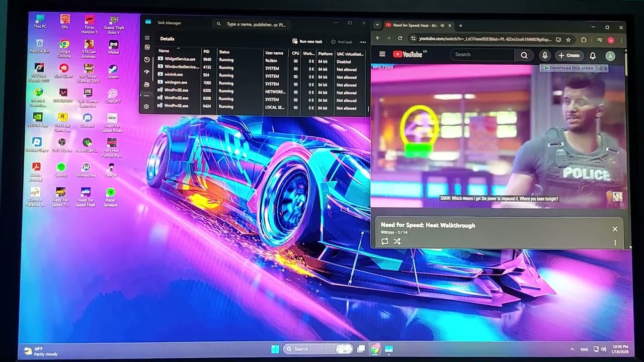Open App history icon in Task Manager sidebar

[147, 59]
